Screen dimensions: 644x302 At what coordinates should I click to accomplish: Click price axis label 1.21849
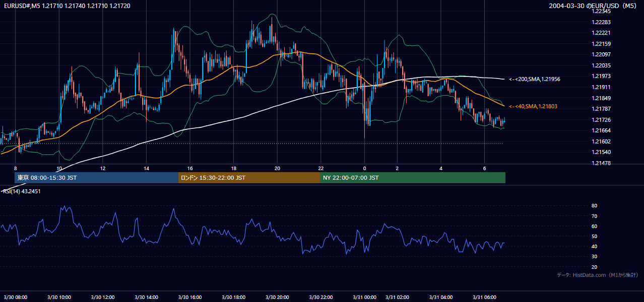(x=602, y=98)
